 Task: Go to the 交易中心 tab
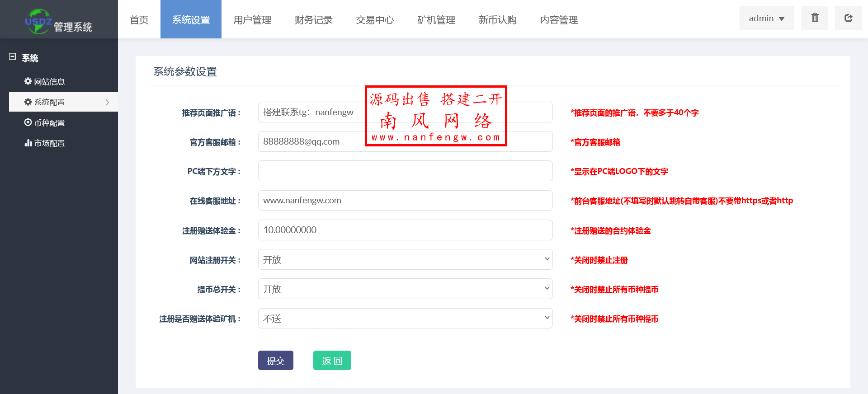[375, 20]
